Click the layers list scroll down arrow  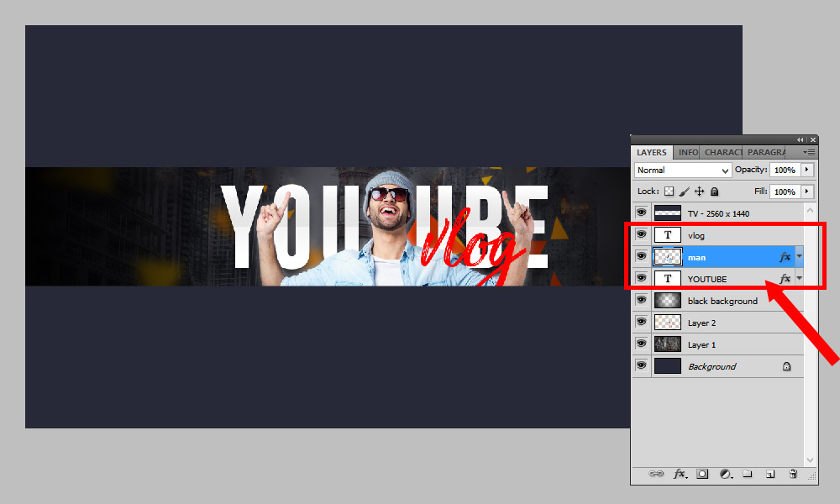click(810, 460)
